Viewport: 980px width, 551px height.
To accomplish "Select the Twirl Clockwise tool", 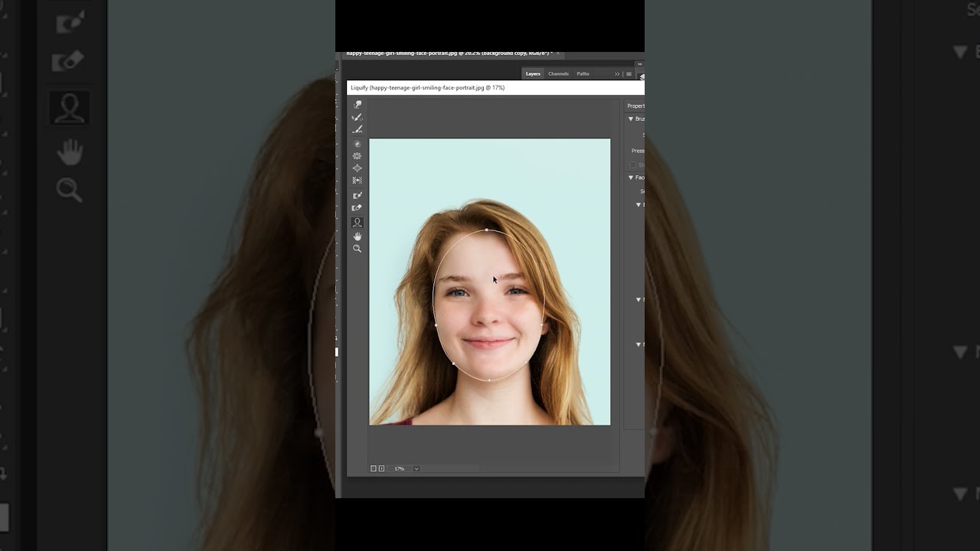I will [x=357, y=144].
